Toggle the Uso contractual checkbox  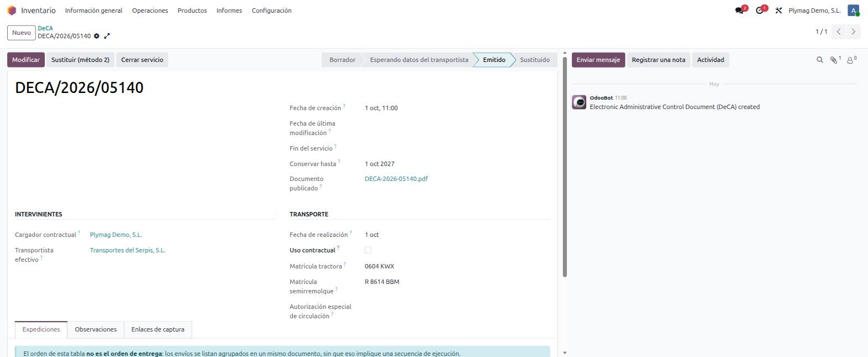pos(368,250)
